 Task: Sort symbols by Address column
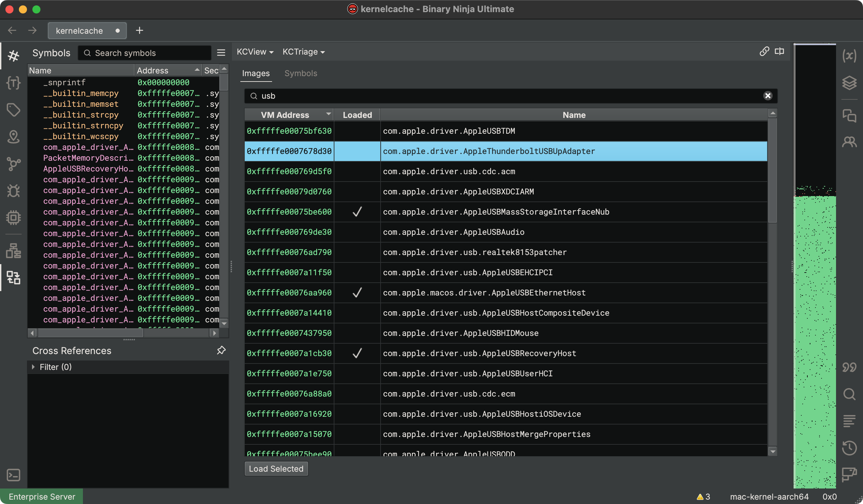(x=168, y=70)
